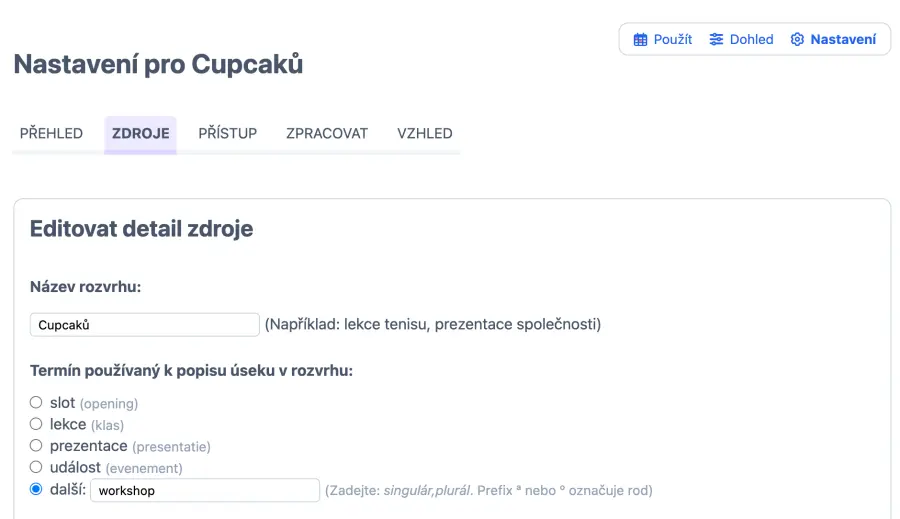The width and height of the screenshot is (900, 519).
Task: Open the Použít text link
Action: (673, 40)
